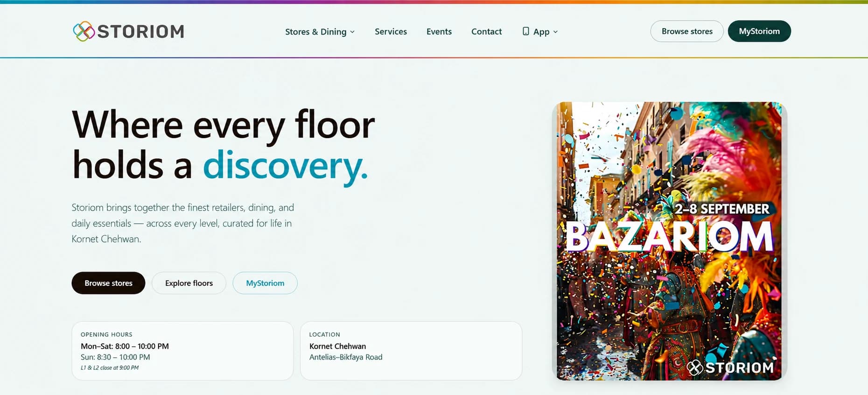The image size is (868, 395).
Task: Expand the App menu chevron
Action: [555, 32]
